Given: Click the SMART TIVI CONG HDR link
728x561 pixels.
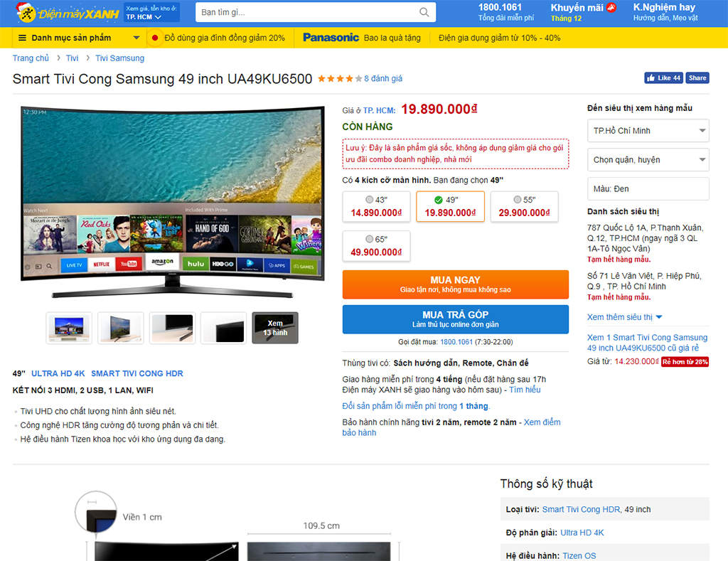Looking at the screenshot, I should pos(137,373).
